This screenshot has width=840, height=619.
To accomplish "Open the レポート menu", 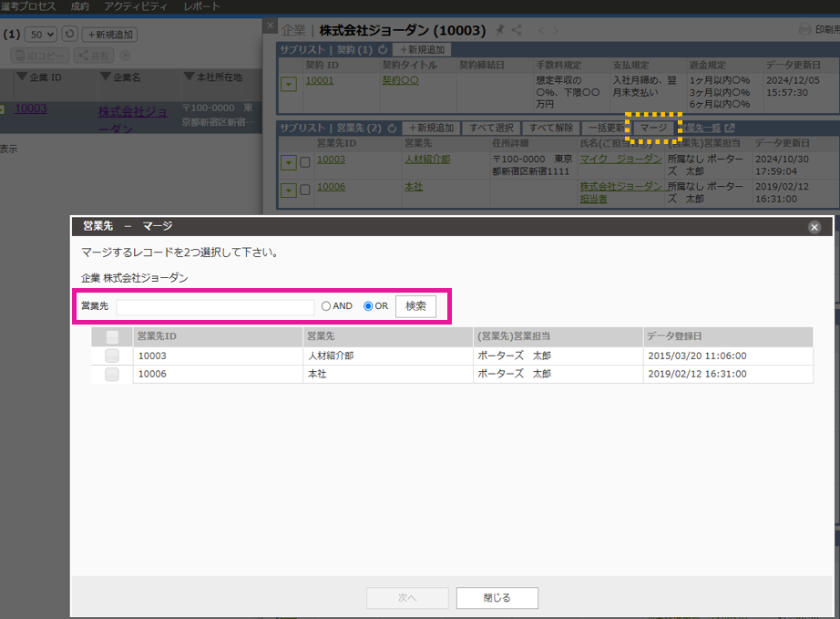I will pos(201,6).
